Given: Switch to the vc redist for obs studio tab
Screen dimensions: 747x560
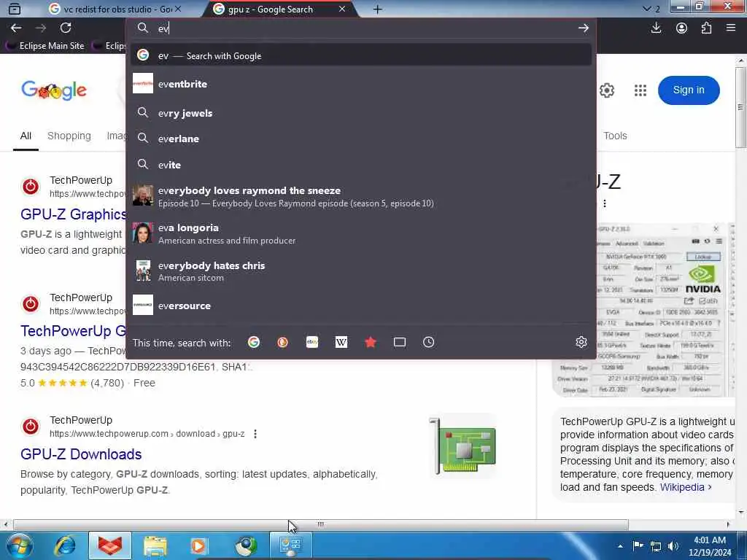Looking at the screenshot, I should point(115,9).
